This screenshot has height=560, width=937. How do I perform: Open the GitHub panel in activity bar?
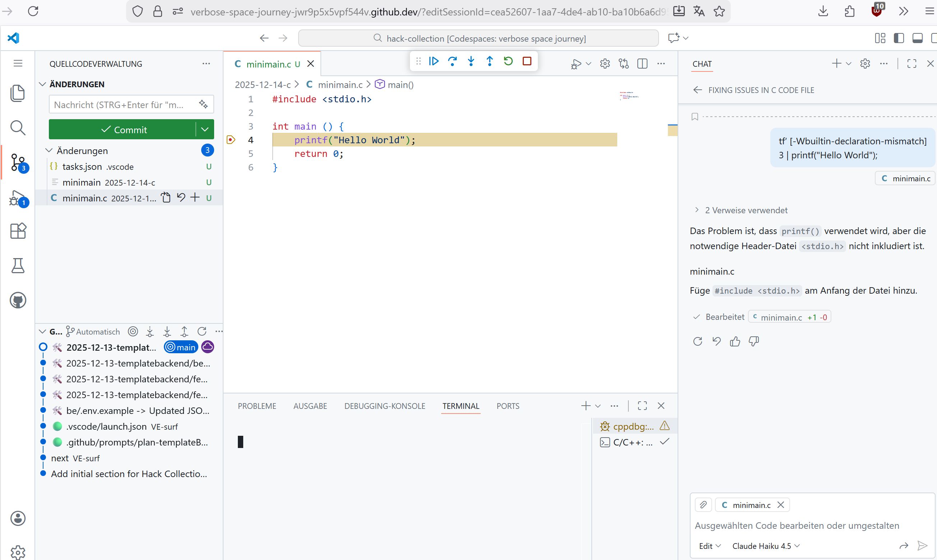[18, 300]
